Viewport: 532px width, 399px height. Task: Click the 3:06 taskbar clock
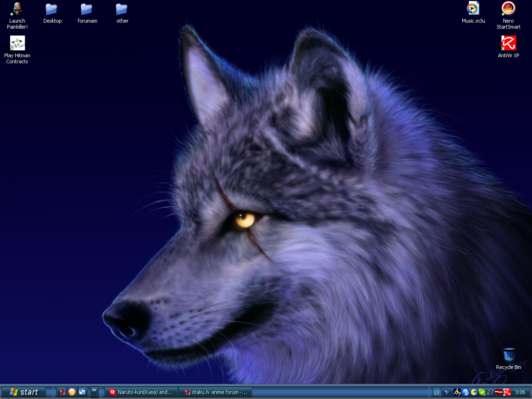[x=520, y=392]
